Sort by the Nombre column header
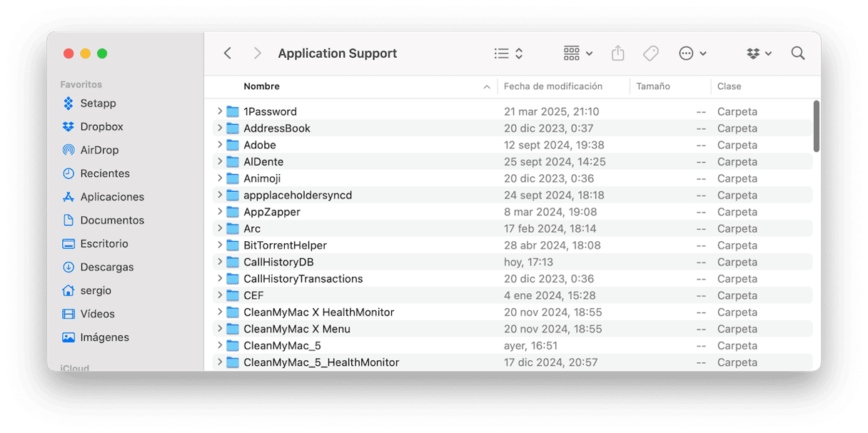 pos(261,86)
